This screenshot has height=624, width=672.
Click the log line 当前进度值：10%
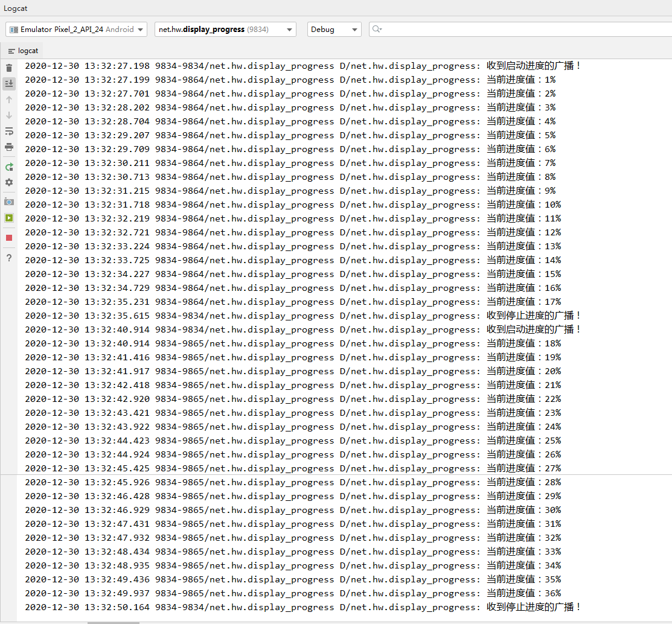click(293, 205)
